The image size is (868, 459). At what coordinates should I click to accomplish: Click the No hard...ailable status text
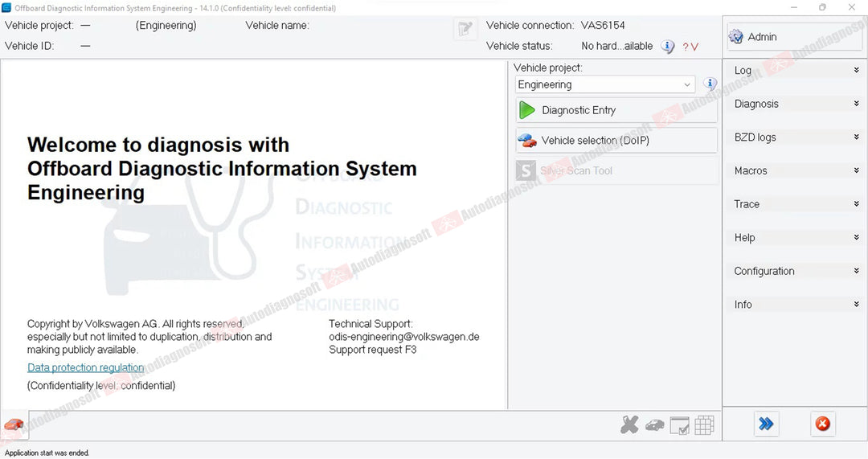(616, 46)
